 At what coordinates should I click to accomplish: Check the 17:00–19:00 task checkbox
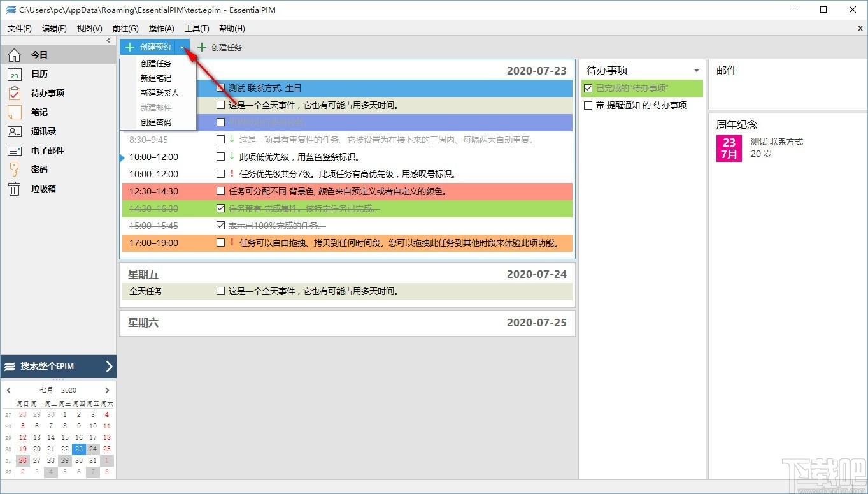click(220, 243)
